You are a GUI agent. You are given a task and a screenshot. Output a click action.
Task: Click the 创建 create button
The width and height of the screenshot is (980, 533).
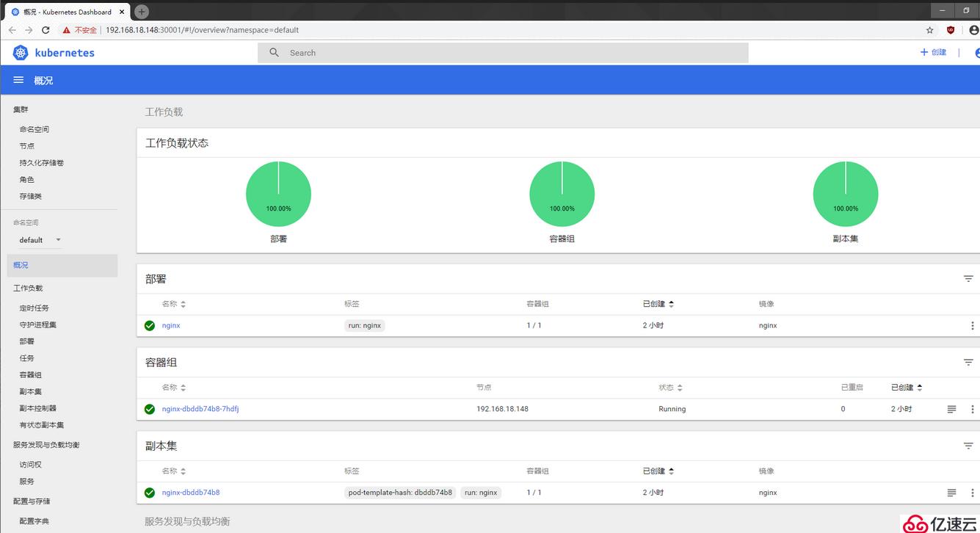tap(934, 53)
